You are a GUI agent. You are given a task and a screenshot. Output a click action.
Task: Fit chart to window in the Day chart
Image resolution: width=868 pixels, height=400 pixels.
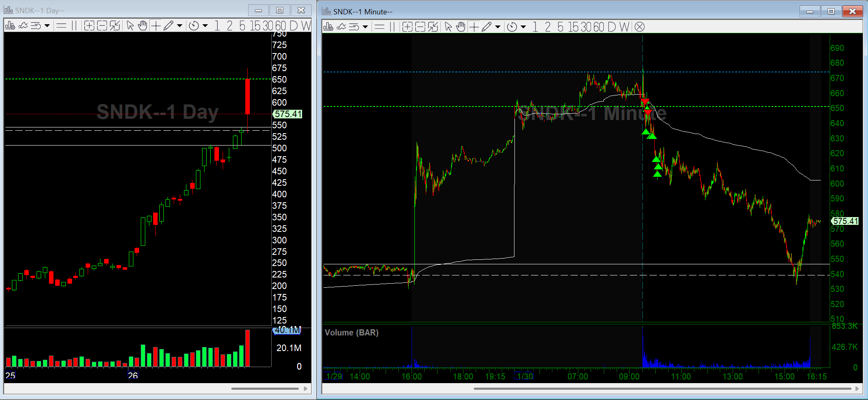pos(115,26)
